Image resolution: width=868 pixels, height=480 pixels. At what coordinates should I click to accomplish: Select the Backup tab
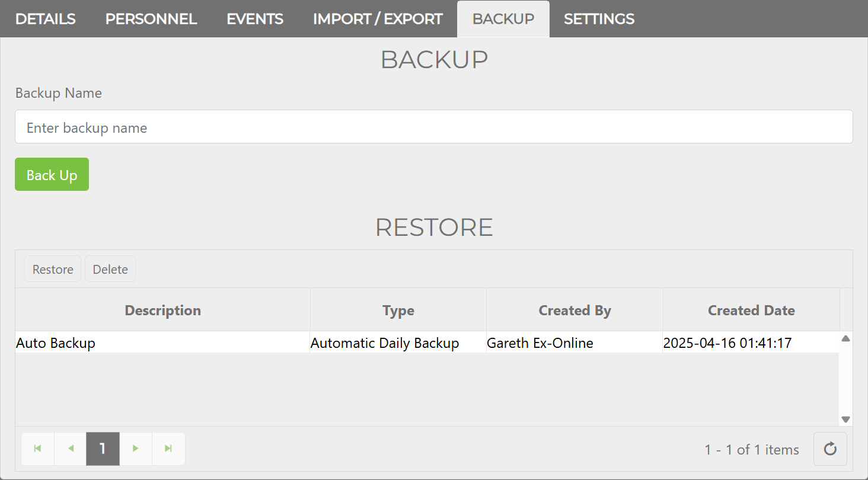[503, 19]
